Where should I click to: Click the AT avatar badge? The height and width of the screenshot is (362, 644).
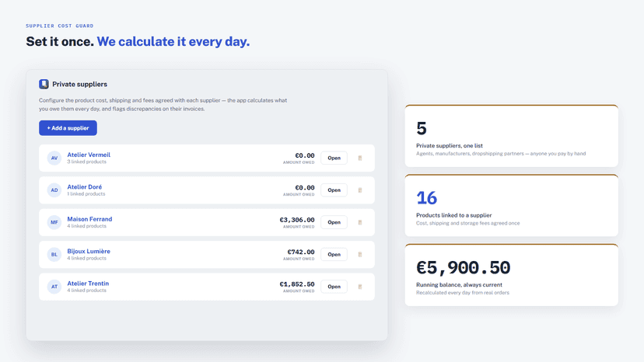pos(54,287)
